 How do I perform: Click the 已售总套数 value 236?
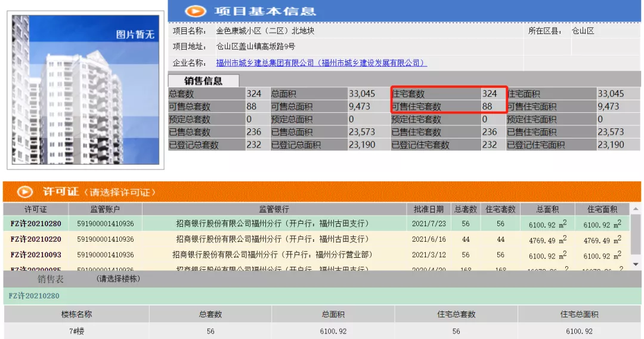coord(254,132)
